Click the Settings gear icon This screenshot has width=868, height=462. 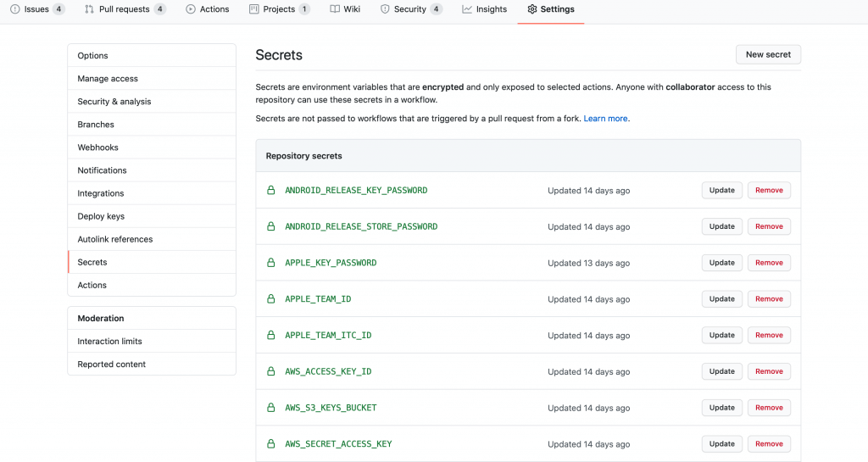coord(531,9)
